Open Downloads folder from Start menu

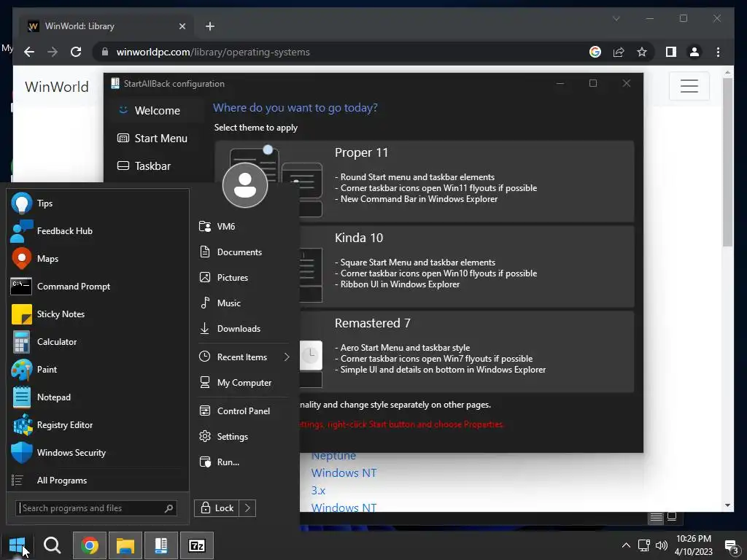pyautogui.click(x=244, y=329)
